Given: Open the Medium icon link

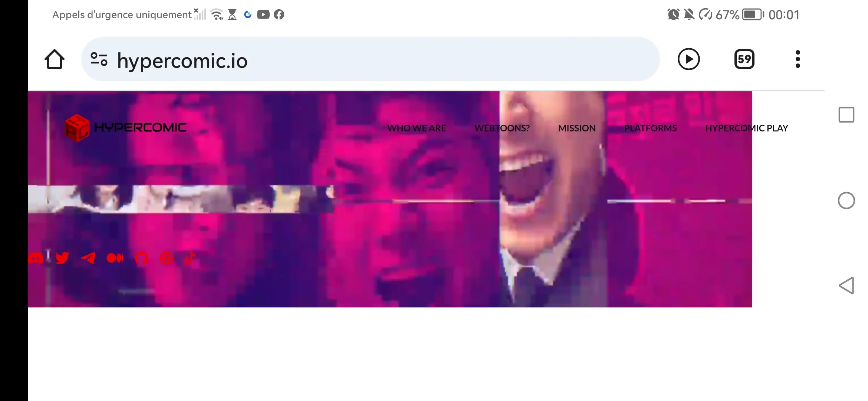Looking at the screenshot, I should tap(115, 258).
